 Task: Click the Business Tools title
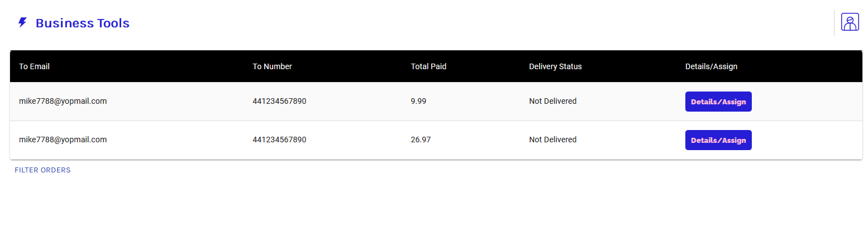point(83,23)
